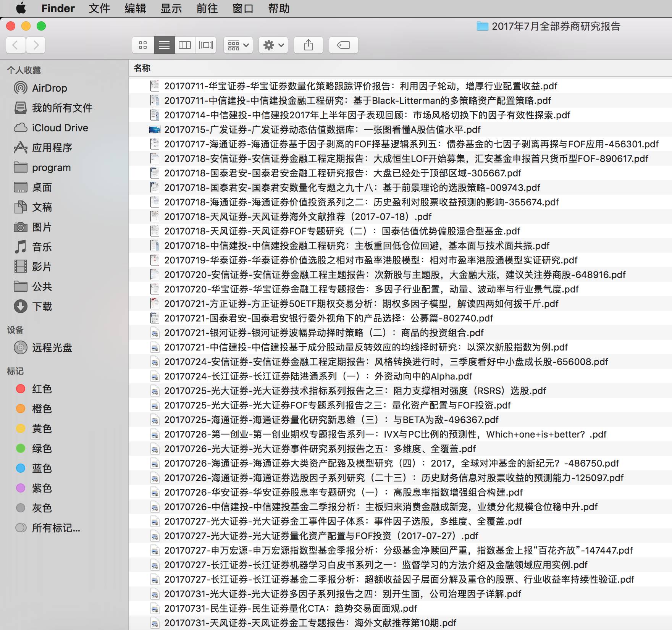Open 应用程序 in the sidebar

[x=43, y=148]
